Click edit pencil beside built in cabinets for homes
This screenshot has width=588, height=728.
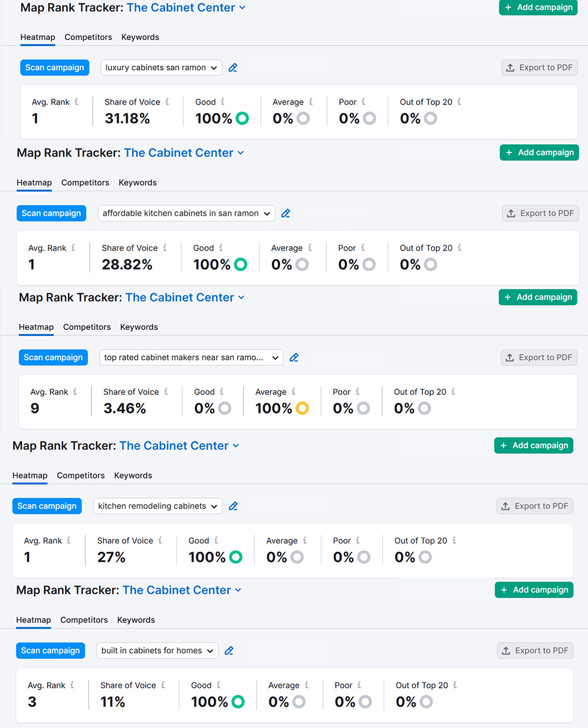pyautogui.click(x=229, y=651)
